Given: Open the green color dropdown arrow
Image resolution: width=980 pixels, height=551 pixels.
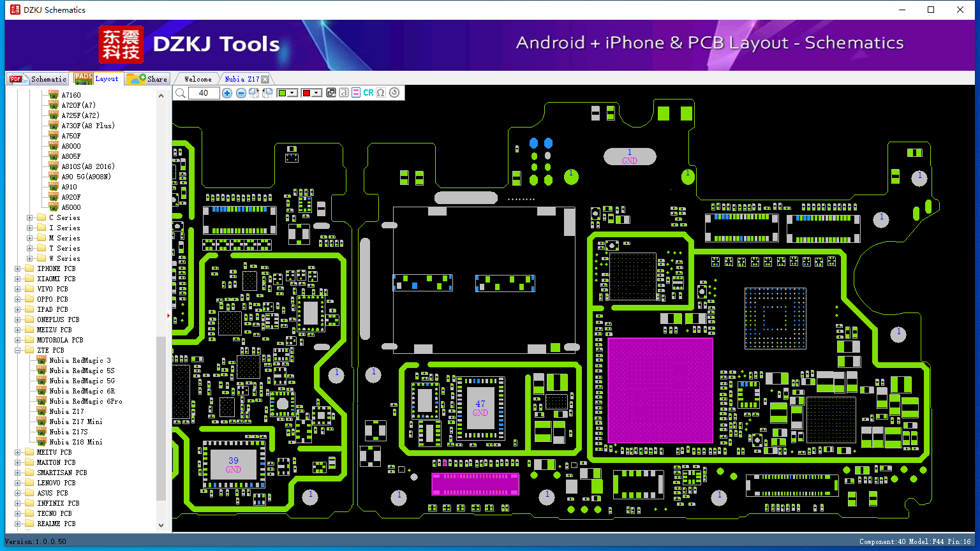Looking at the screenshot, I should (292, 93).
